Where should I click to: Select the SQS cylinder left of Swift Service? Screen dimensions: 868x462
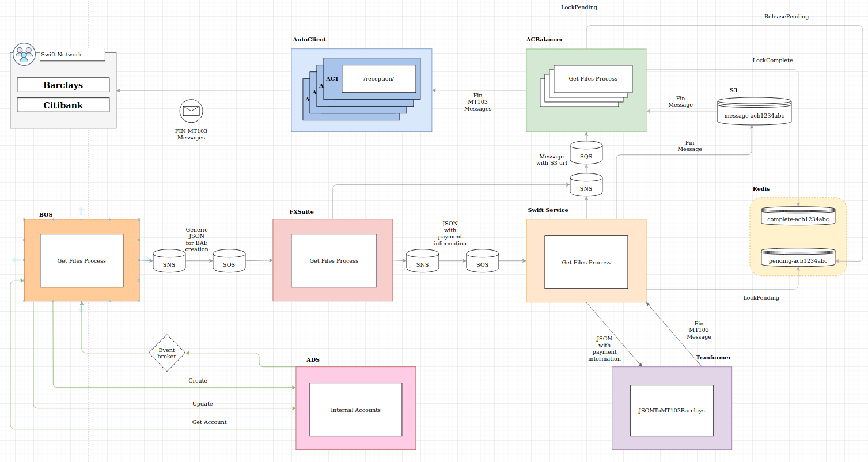[x=483, y=261]
